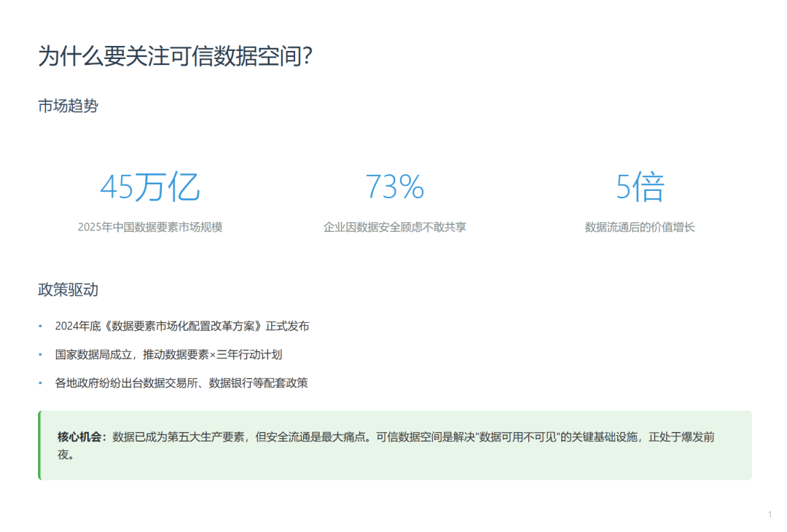Click the 政策驱动 section heading

pyautogui.click(x=68, y=289)
